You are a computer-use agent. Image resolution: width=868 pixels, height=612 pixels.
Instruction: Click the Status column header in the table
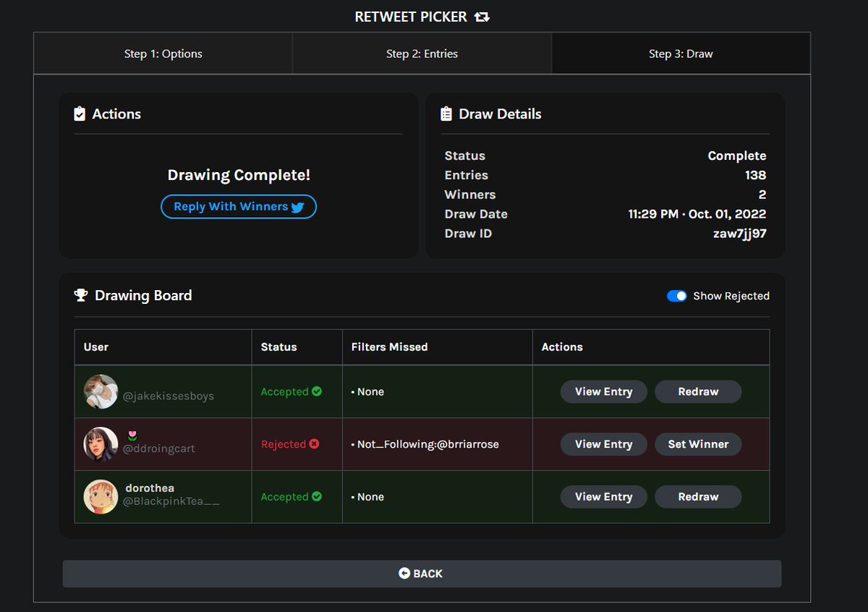tap(279, 347)
